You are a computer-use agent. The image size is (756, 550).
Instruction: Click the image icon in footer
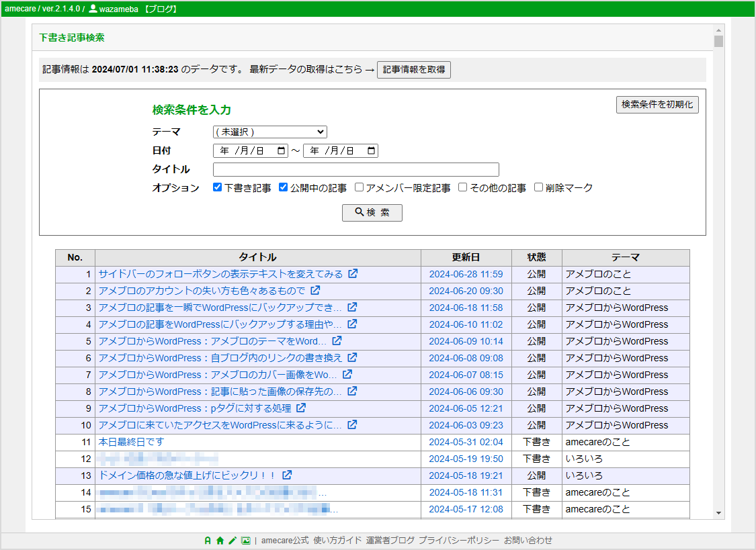(246, 541)
